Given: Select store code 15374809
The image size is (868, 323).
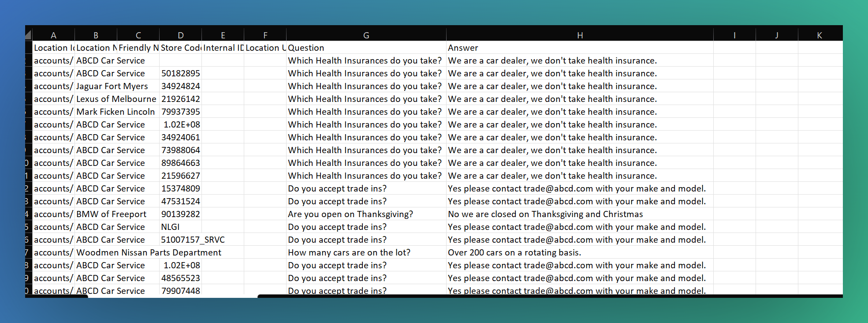Looking at the screenshot, I should pyautogui.click(x=180, y=188).
